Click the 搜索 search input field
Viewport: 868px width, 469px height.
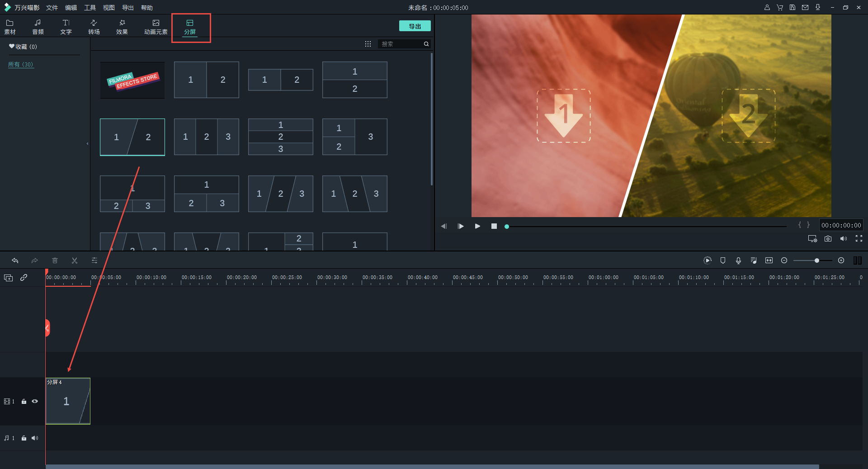pos(400,44)
